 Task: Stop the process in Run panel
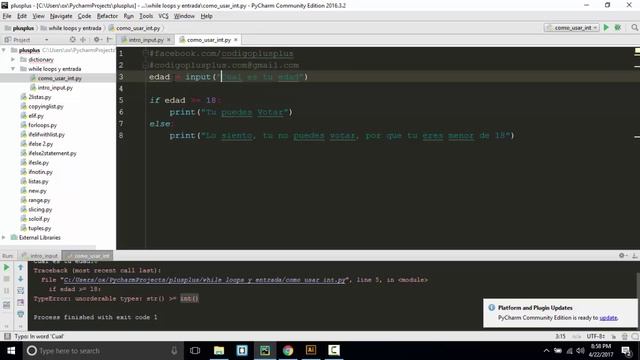(7, 279)
